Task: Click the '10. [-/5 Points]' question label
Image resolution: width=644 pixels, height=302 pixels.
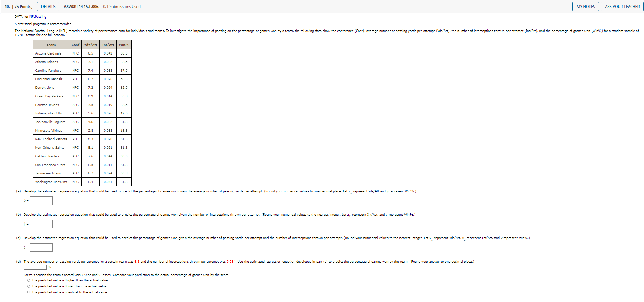Action: (19, 7)
